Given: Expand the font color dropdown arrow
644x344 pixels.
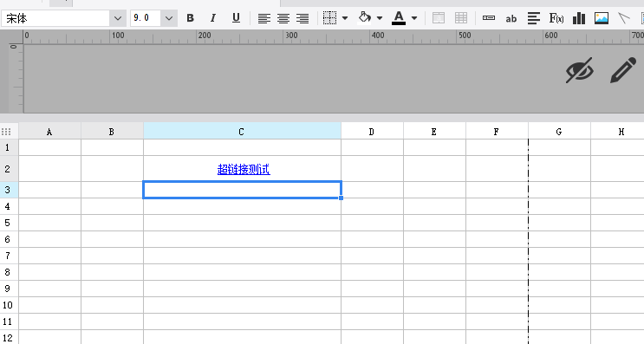Looking at the screenshot, I should [x=414, y=18].
